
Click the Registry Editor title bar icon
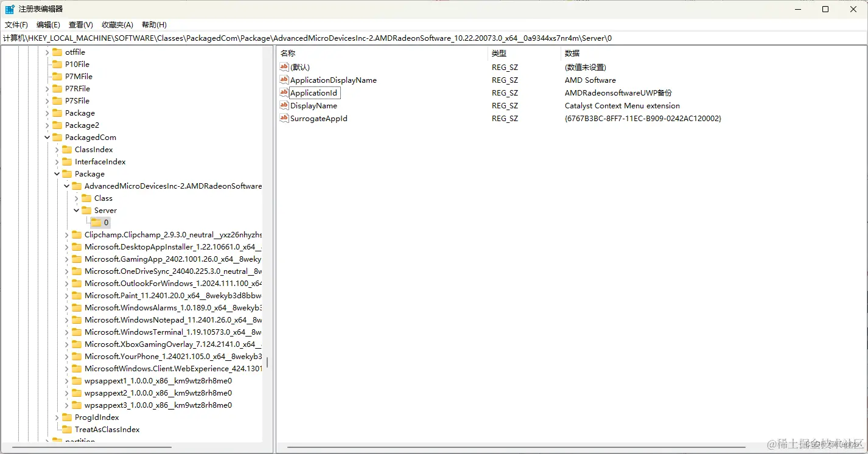point(10,9)
